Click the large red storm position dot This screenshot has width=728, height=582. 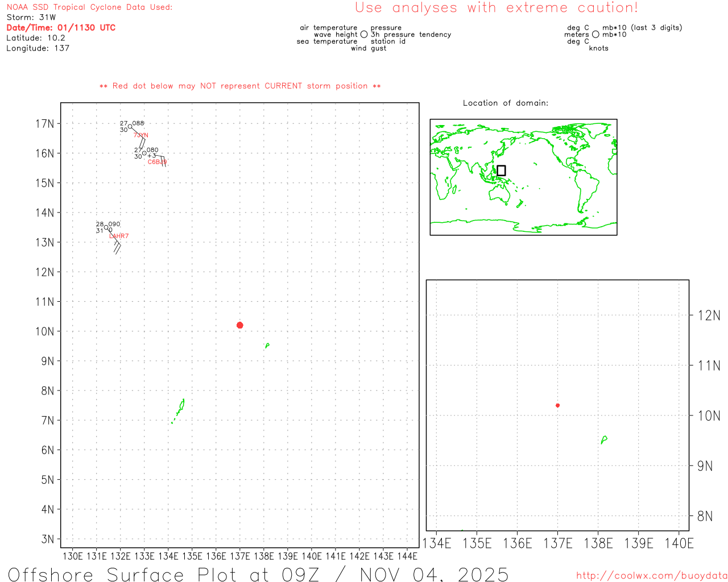[x=240, y=325]
